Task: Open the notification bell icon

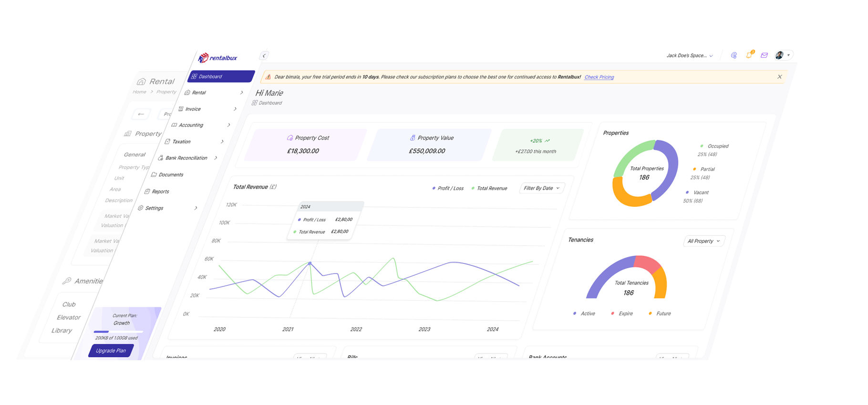Action: [x=749, y=55]
